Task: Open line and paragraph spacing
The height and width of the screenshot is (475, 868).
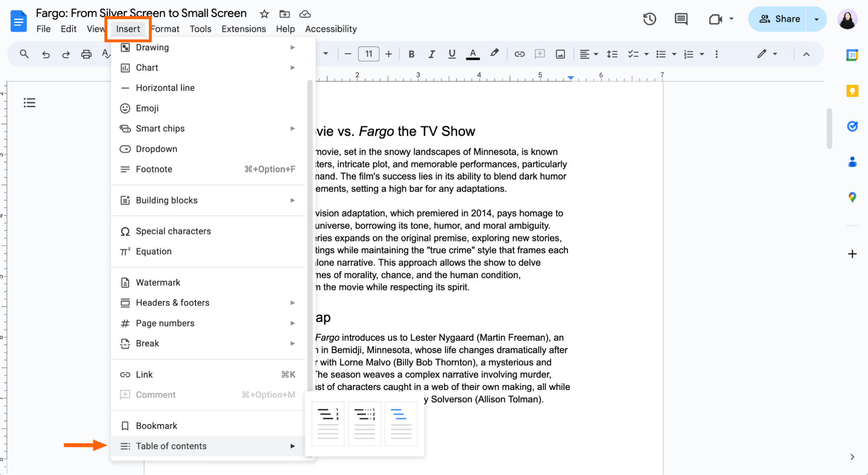Action: (x=612, y=54)
